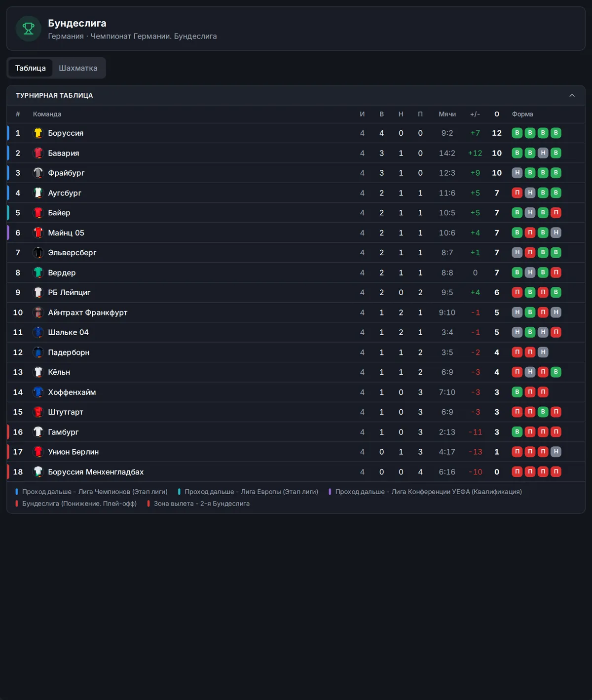
Task: Click the Мячи column header
Action: [447, 114]
